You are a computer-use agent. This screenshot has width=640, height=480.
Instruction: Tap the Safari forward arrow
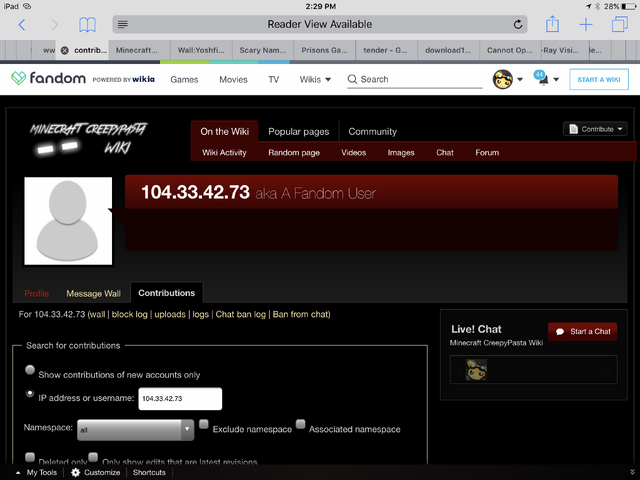(x=54, y=25)
